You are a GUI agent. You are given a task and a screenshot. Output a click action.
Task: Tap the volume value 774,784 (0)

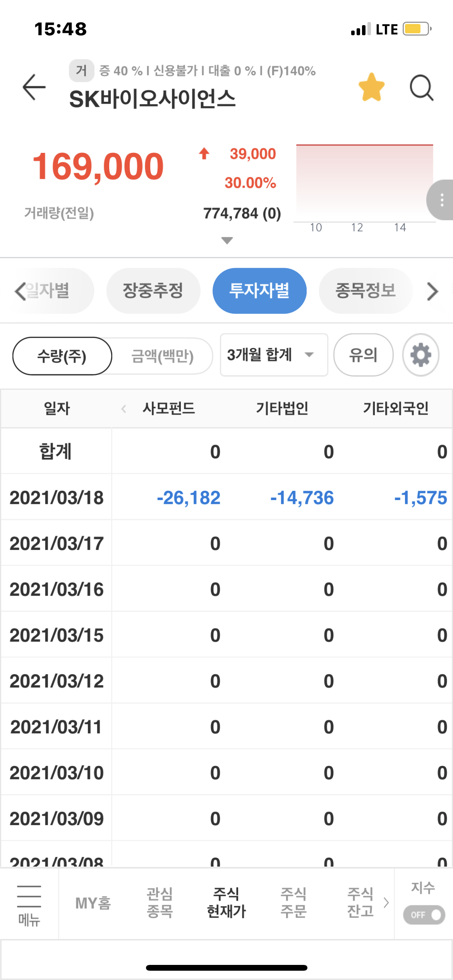tap(242, 213)
